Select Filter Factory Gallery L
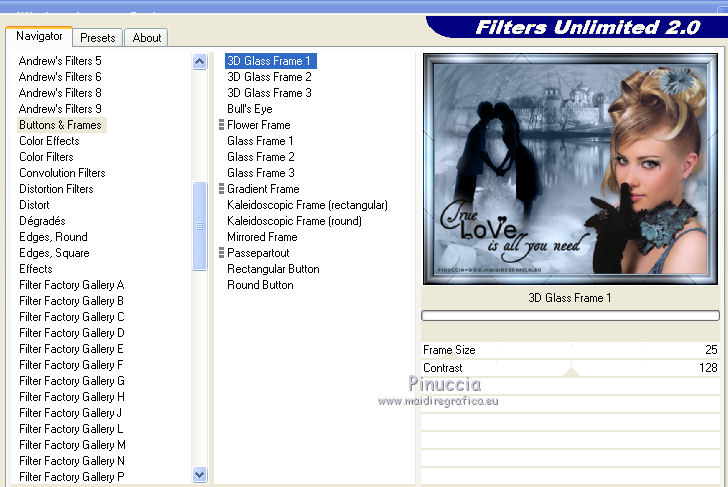This screenshot has width=728, height=487. (x=72, y=429)
